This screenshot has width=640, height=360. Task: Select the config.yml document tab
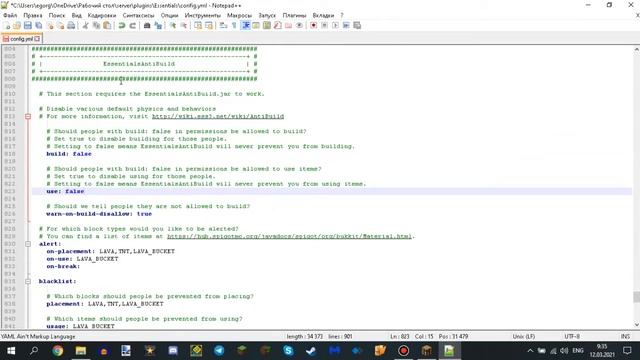point(21,39)
